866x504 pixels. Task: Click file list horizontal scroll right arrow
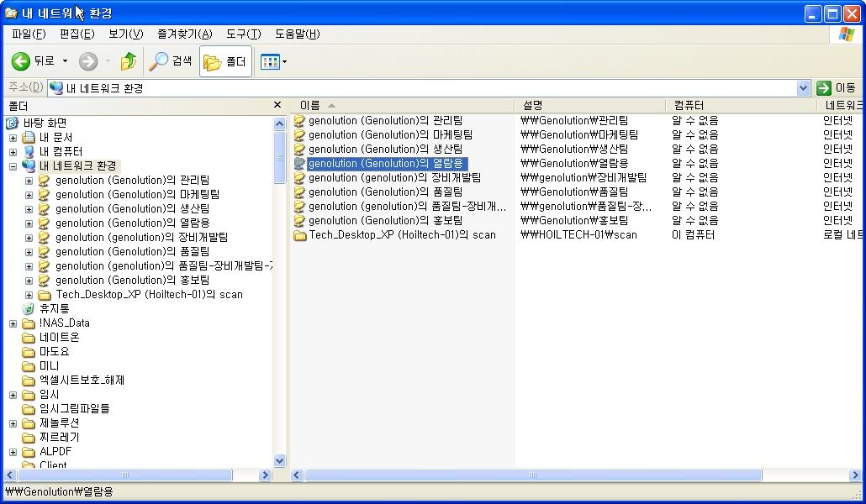coord(855,475)
